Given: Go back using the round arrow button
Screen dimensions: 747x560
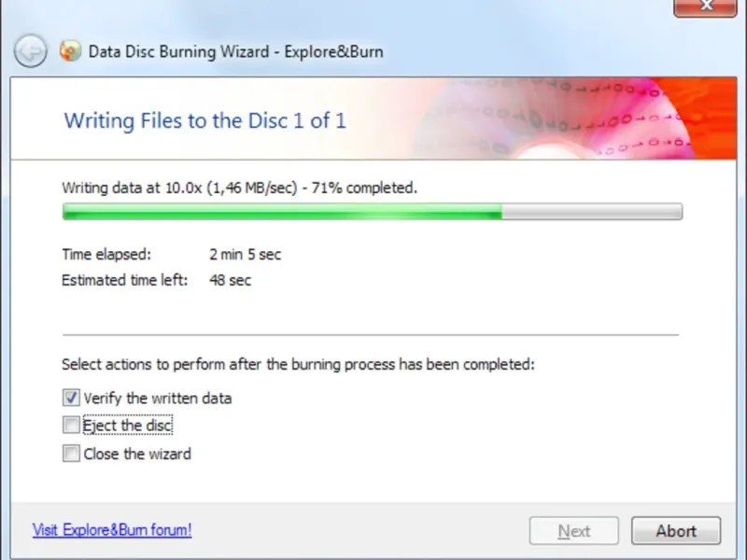Looking at the screenshot, I should [x=31, y=50].
